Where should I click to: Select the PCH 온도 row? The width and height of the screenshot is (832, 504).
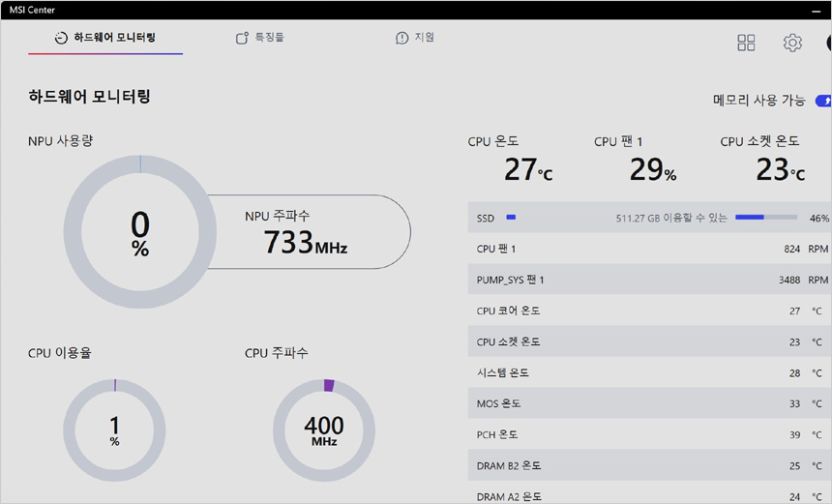coord(650,435)
